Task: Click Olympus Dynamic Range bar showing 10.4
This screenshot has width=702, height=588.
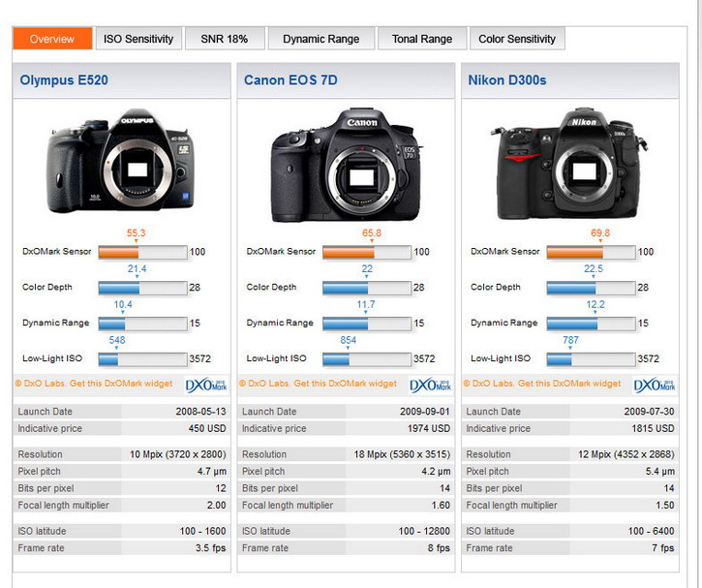Action: (142, 324)
